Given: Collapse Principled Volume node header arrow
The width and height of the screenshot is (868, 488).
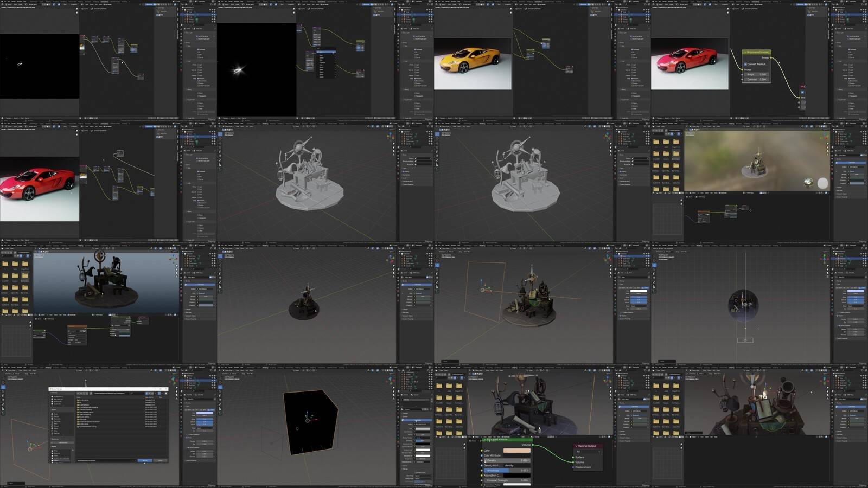Looking at the screenshot, I should coord(485,439).
